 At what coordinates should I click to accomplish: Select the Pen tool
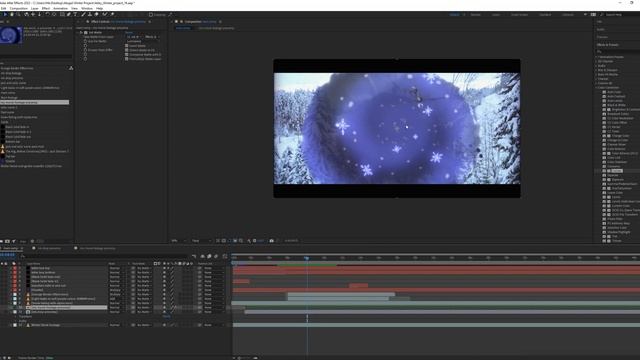pos(69,14)
